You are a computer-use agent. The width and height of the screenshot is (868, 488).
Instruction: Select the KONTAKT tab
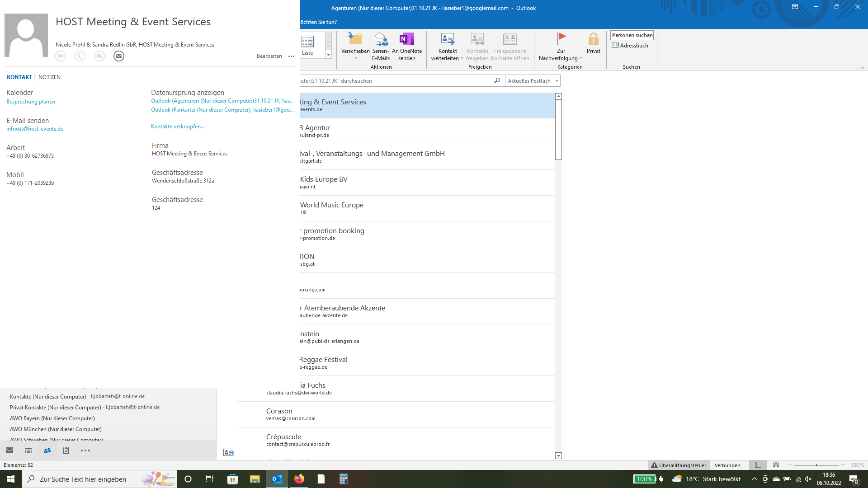[19, 77]
